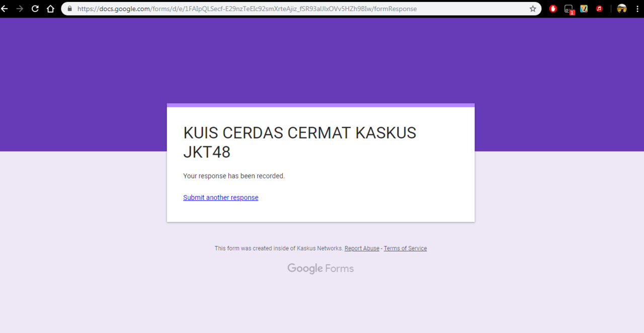Screen dimensions: 644x333
Task: Click the red music note extension icon
Action: point(600,9)
